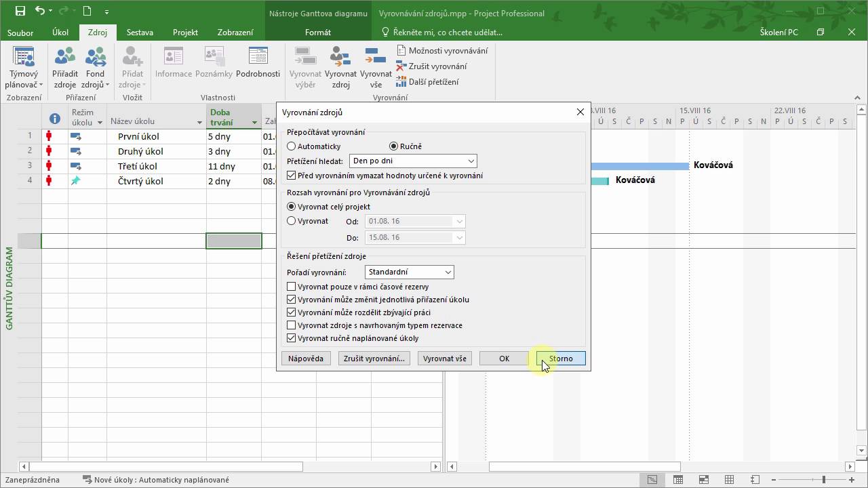Click Vyrovnat zdroj in the ribbon
868x488 pixels.
pos(340,68)
